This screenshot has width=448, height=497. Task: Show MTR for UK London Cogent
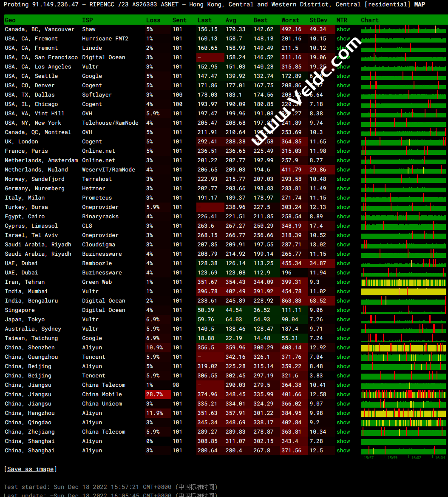(x=343, y=142)
